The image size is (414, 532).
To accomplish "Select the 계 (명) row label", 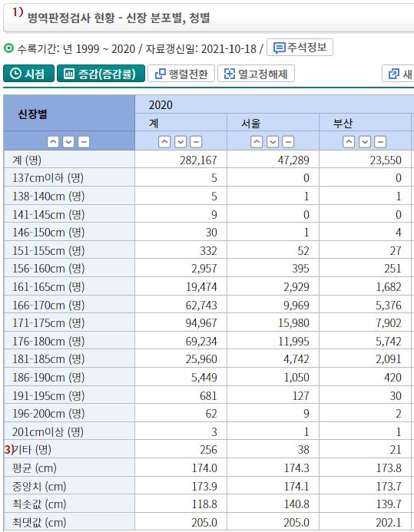I will click(x=27, y=160).
